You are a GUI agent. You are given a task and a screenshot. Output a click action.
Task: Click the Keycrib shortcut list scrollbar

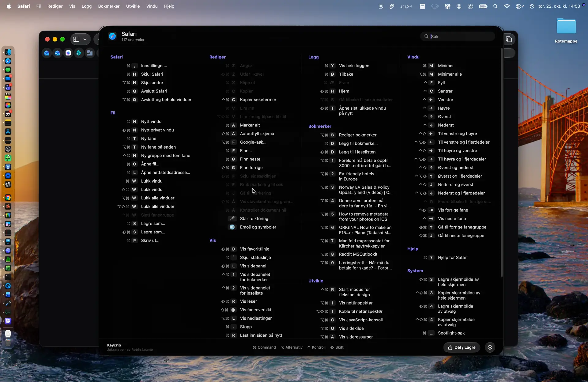[x=501, y=162]
